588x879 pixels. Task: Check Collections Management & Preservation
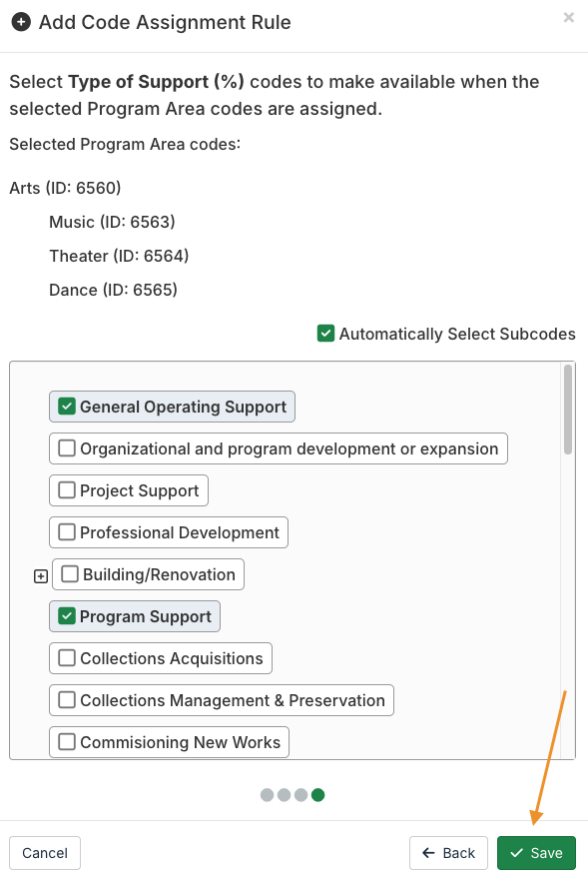(x=67, y=699)
